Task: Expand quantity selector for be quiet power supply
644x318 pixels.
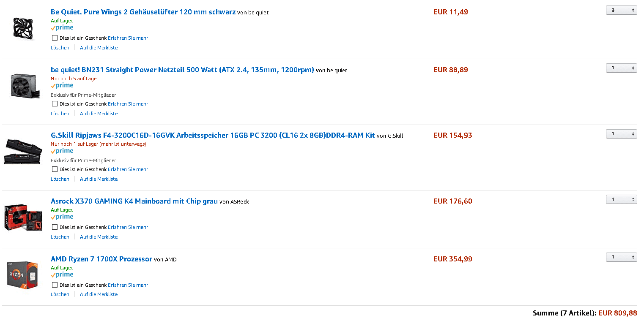Action: point(621,68)
